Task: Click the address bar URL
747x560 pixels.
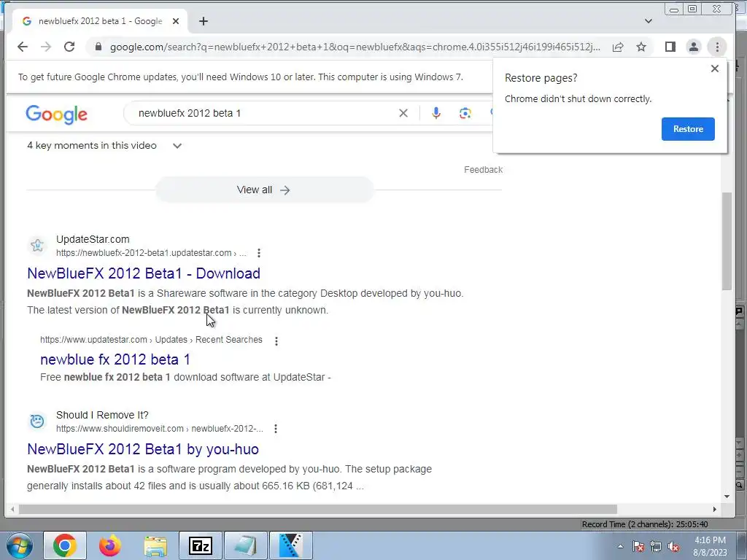Action: pos(355,47)
